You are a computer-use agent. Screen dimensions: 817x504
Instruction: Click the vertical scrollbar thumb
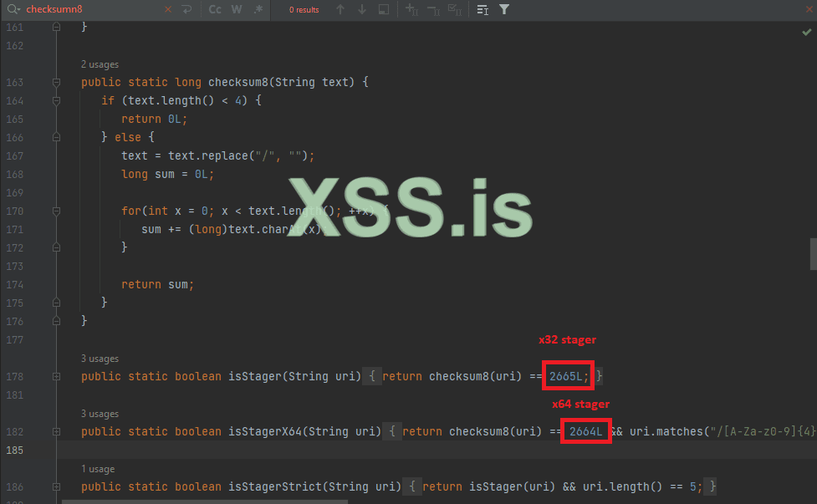[x=813, y=254]
